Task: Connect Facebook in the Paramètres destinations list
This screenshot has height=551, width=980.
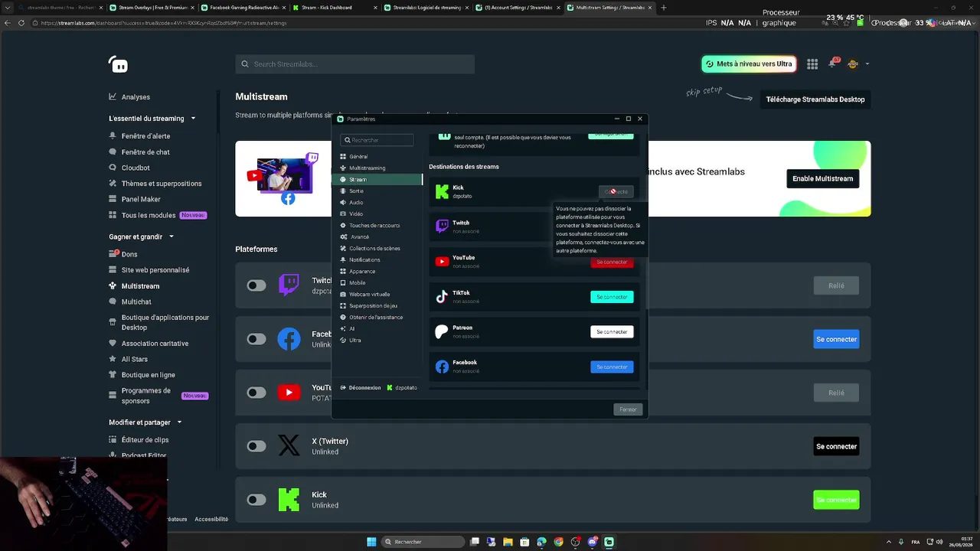Action: point(612,367)
